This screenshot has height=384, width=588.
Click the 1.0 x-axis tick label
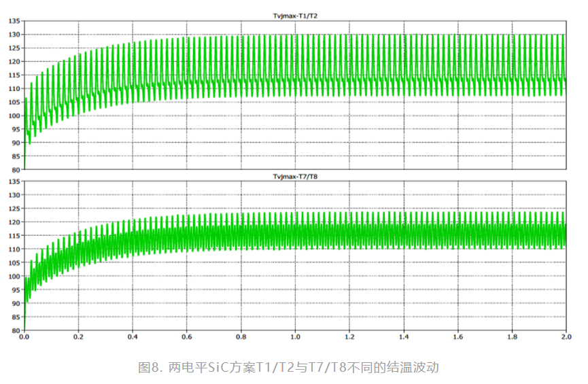point(295,336)
